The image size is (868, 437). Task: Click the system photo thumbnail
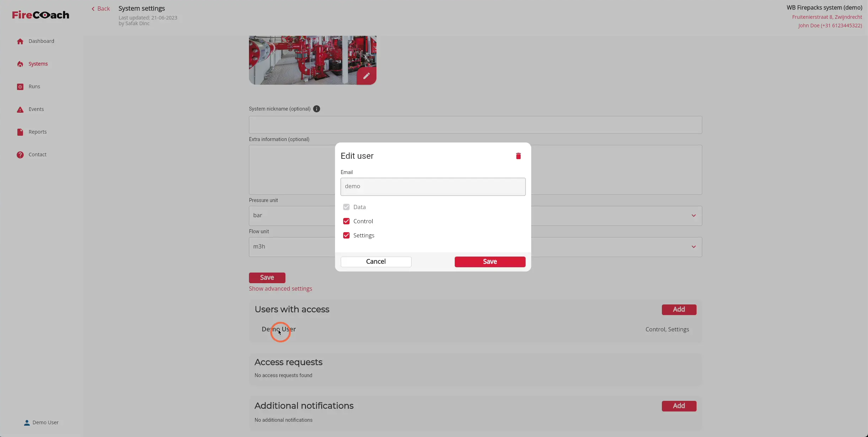(312, 60)
